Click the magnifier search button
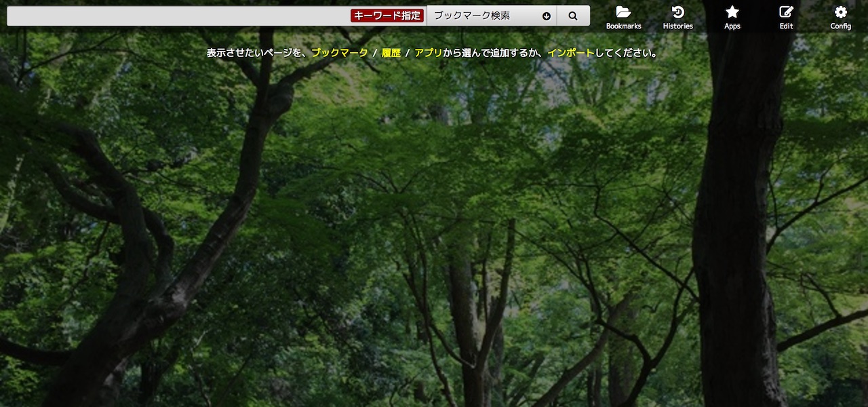This screenshot has height=407, width=868. click(x=573, y=16)
